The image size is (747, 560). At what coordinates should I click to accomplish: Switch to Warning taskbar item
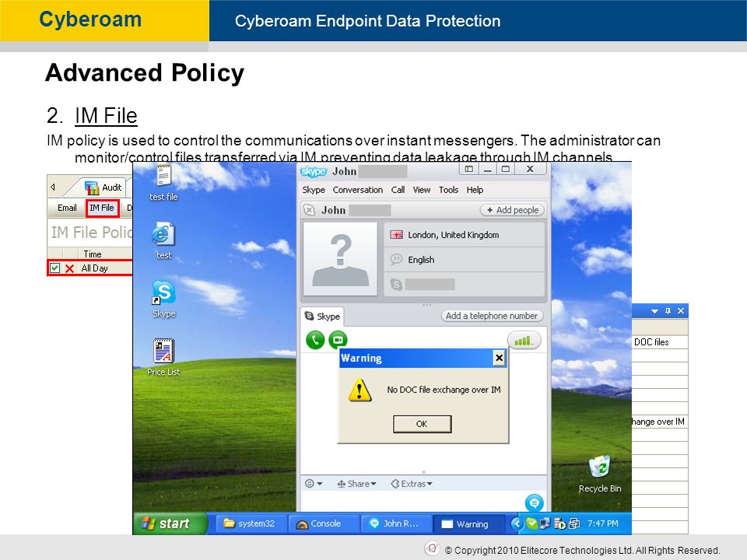coord(468,523)
